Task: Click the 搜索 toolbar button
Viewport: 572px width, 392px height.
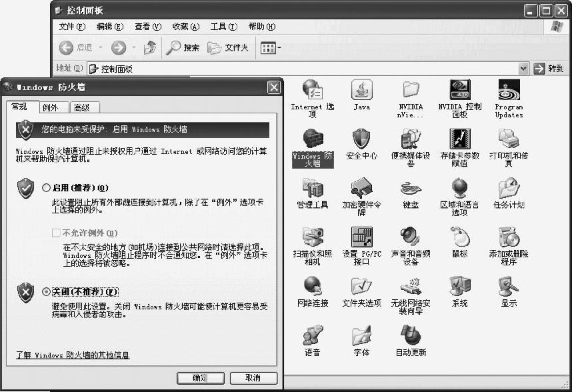Action: tap(183, 47)
